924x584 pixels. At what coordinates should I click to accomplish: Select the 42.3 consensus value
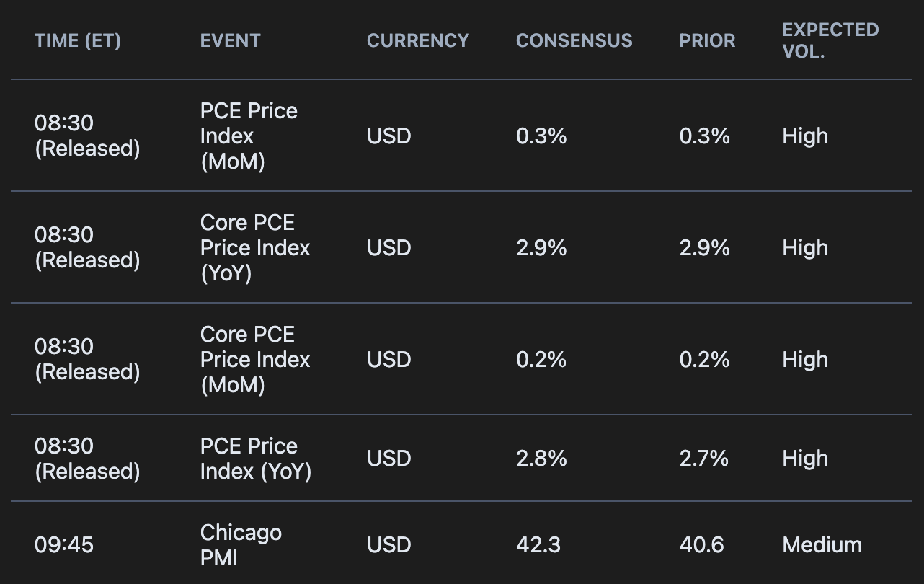point(538,544)
